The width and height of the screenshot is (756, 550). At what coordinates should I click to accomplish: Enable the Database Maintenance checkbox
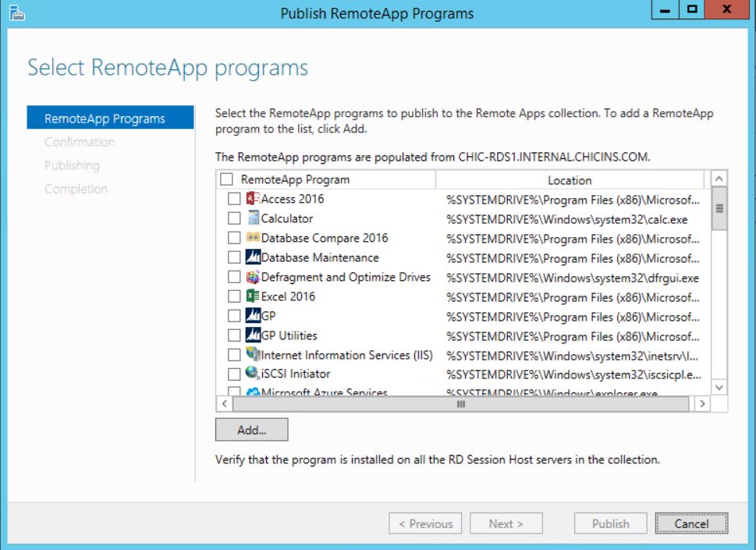click(x=234, y=257)
